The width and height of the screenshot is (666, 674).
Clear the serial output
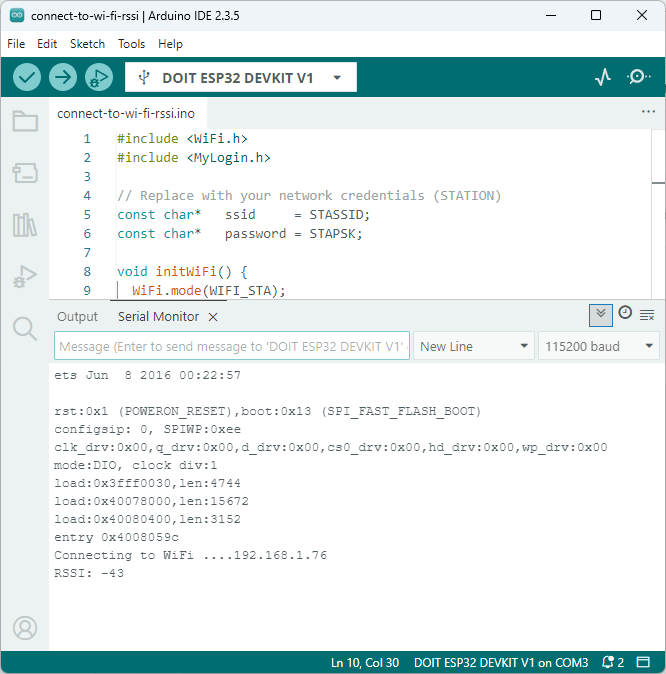point(647,315)
